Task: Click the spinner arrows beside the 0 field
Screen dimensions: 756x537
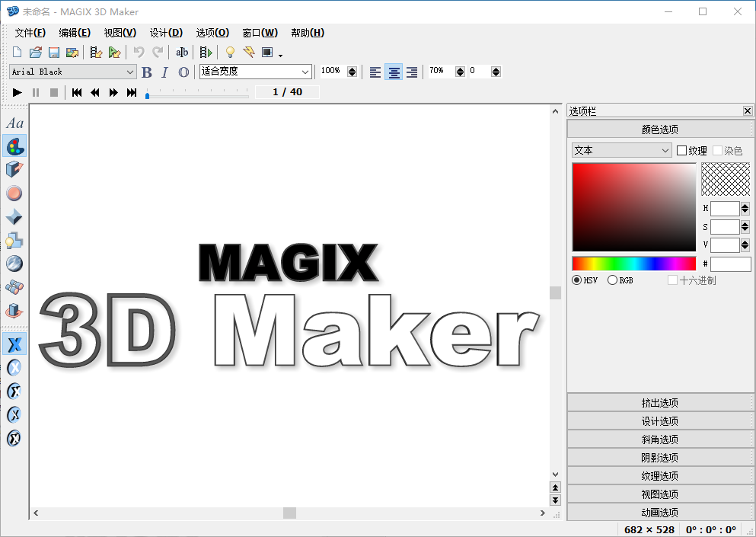Action: pyautogui.click(x=496, y=72)
